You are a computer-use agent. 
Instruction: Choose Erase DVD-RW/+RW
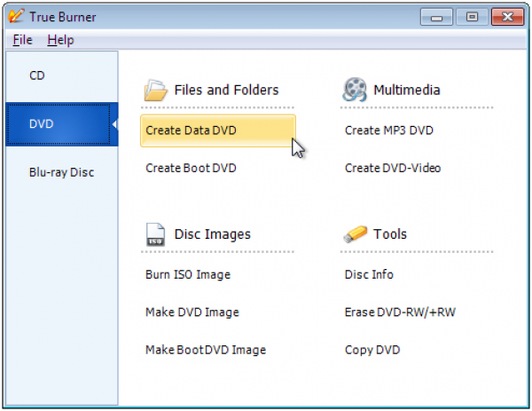[x=400, y=312]
